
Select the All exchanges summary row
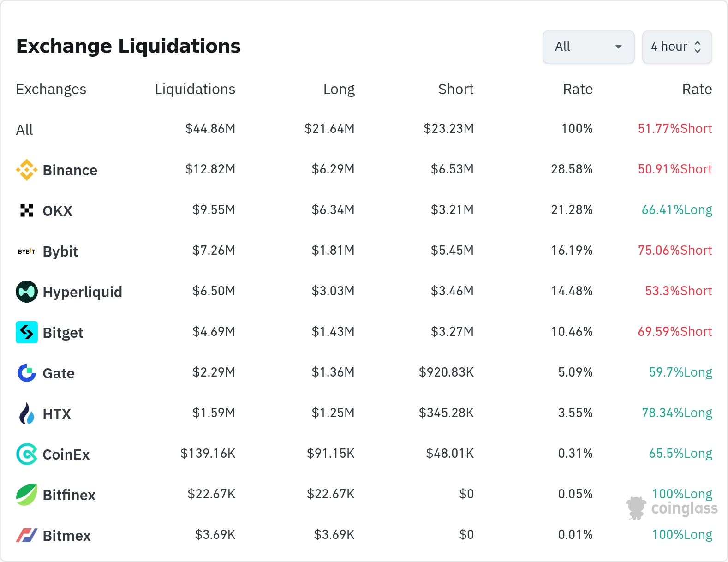[x=24, y=130]
